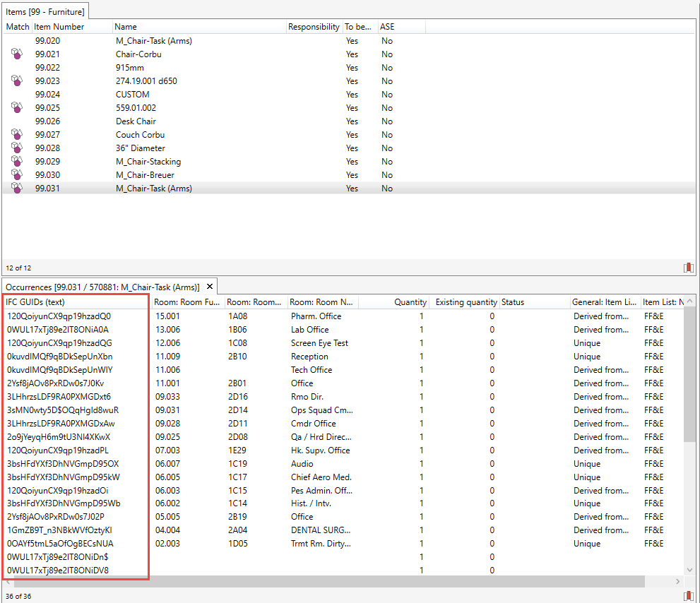Click the match icon for M_Chair-Breuer
This screenshot has width=700, height=603.
point(17,174)
